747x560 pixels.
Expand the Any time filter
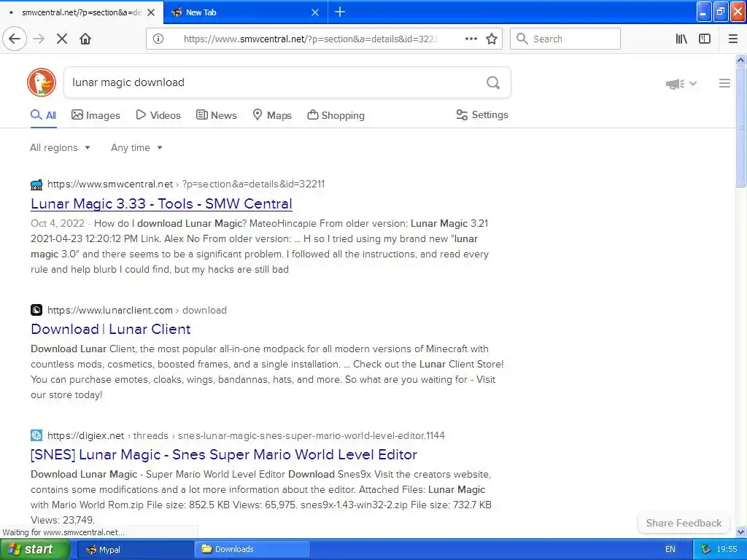(136, 147)
